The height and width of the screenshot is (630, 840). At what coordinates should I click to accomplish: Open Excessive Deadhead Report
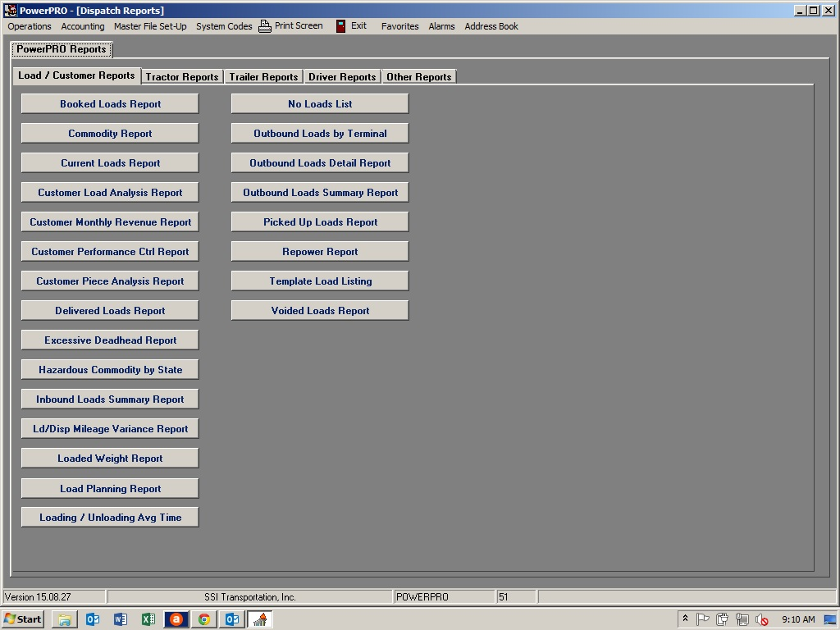point(111,340)
